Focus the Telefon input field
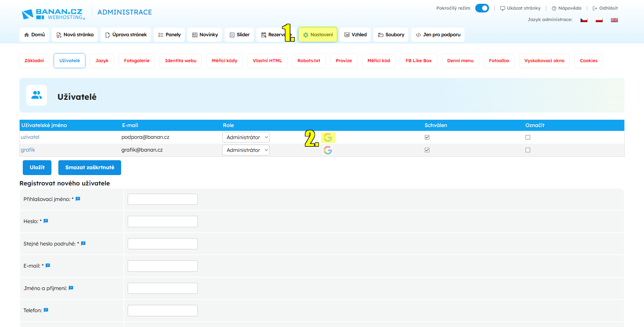The image size is (644, 327). [163, 310]
